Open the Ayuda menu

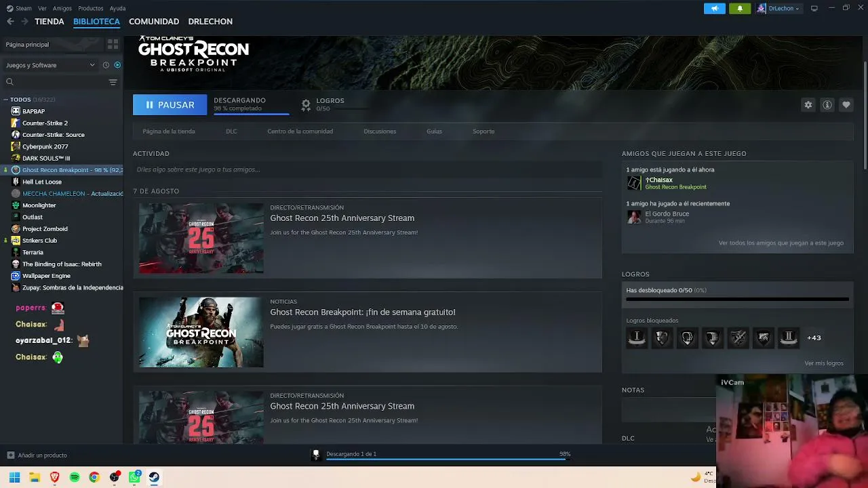(x=118, y=8)
